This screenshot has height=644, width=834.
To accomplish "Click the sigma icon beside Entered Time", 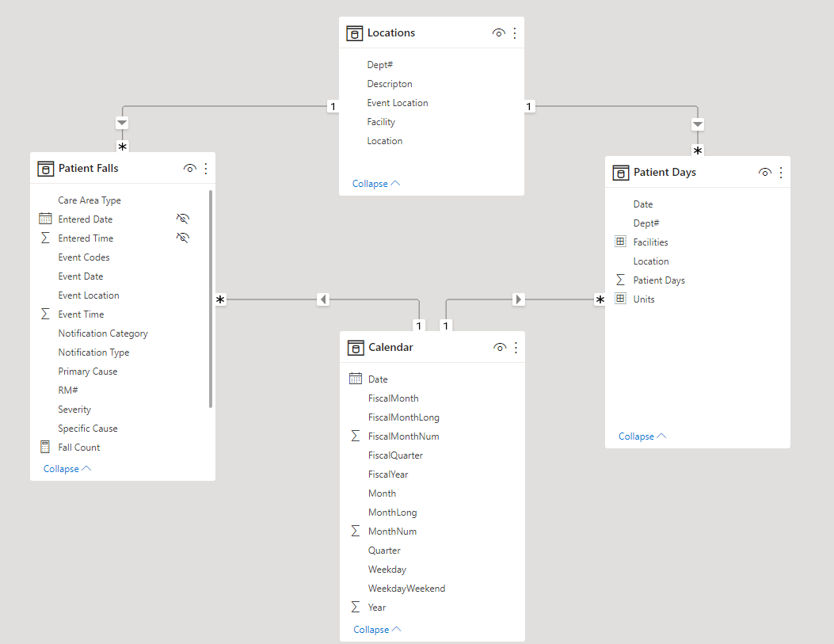I will (45, 238).
